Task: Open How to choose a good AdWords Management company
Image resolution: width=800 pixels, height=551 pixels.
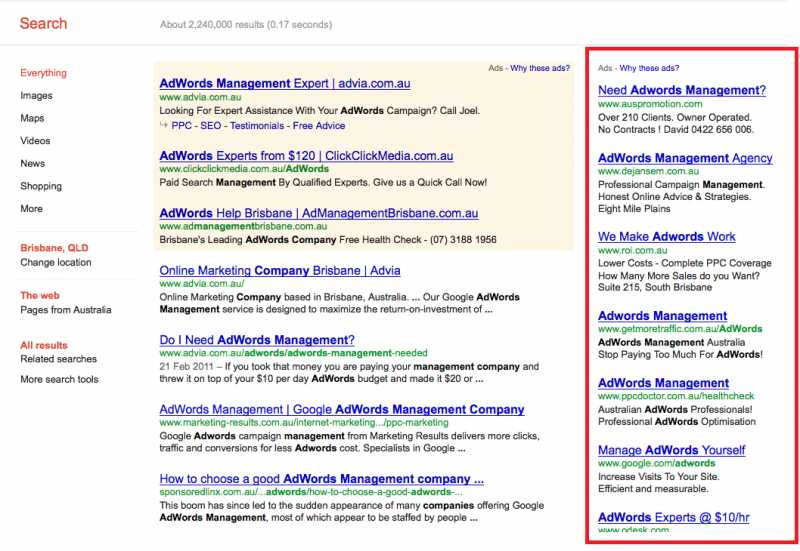Action: click(321, 479)
